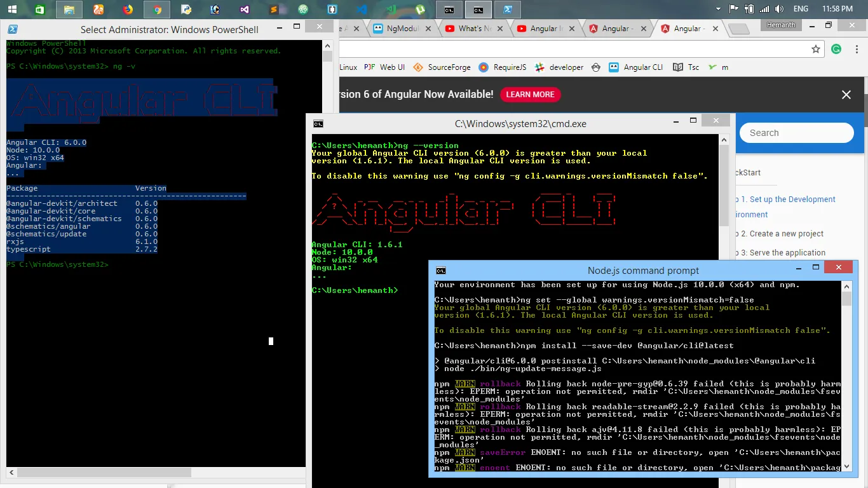
Task: Open Visual Studio from the taskbar
Action: click(x=245, y=10)
